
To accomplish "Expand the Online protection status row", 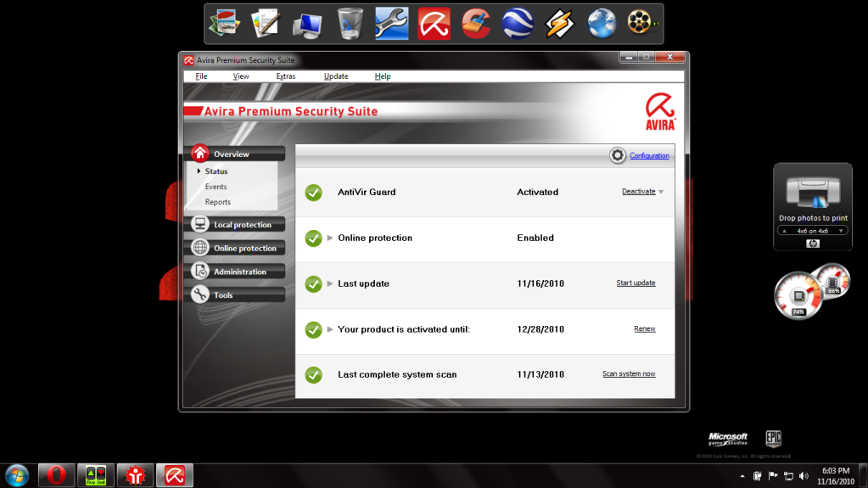I will (x=330, y=238).
